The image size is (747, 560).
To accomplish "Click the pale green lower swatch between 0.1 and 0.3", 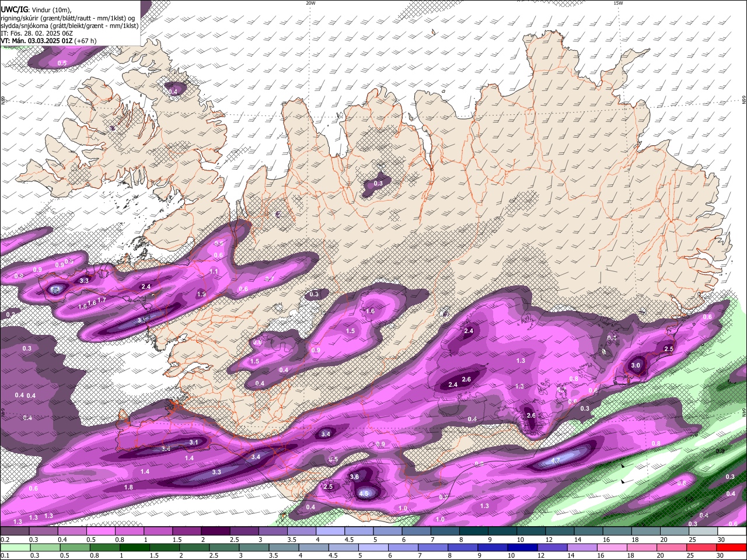I will 15,548.
